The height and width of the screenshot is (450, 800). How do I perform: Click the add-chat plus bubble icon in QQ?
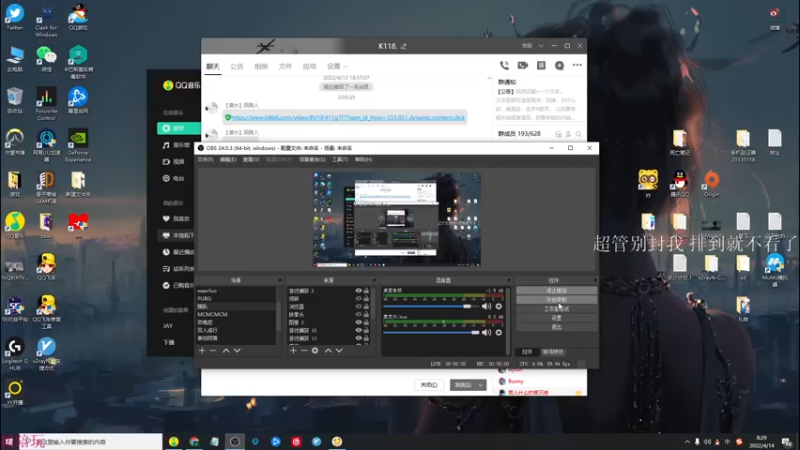click(x=559, y=65)
